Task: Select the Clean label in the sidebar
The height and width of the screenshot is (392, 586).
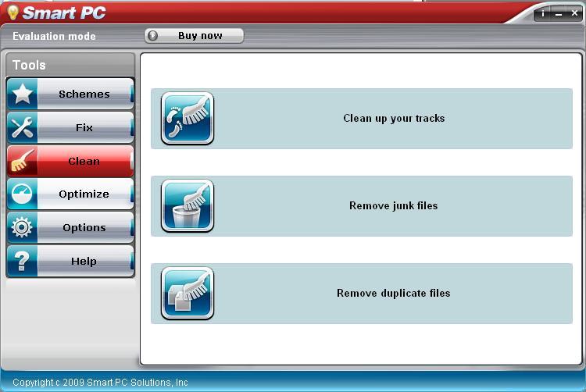Action: (84, 162)
